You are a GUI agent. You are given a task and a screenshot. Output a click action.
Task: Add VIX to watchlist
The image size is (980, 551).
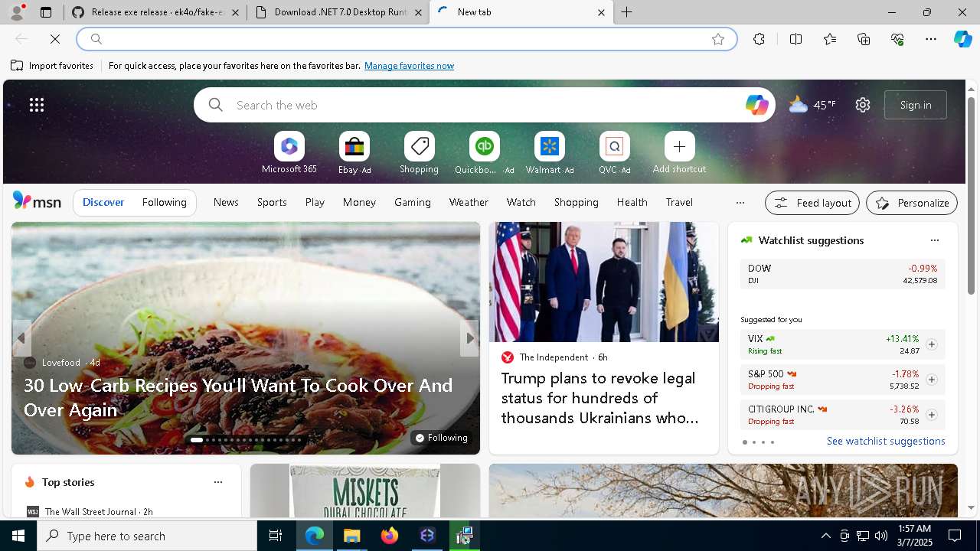tap(931, 344)
